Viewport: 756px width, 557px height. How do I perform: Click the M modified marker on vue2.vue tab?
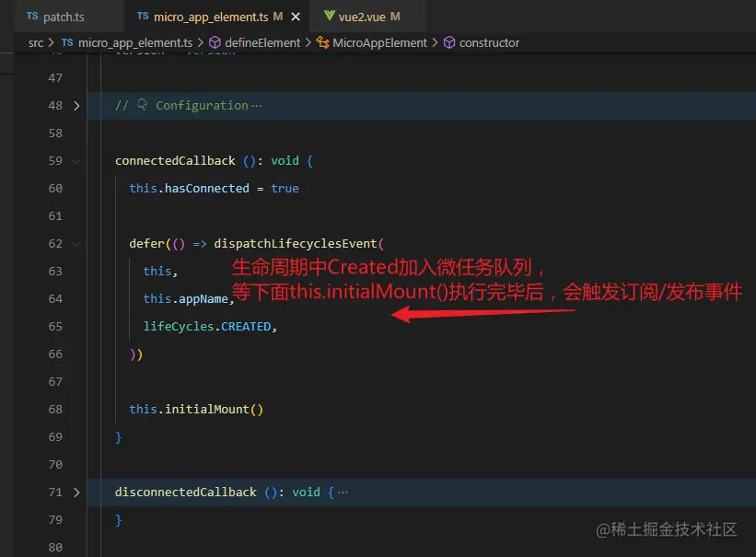pyautogui.click(x=395, y=17)
